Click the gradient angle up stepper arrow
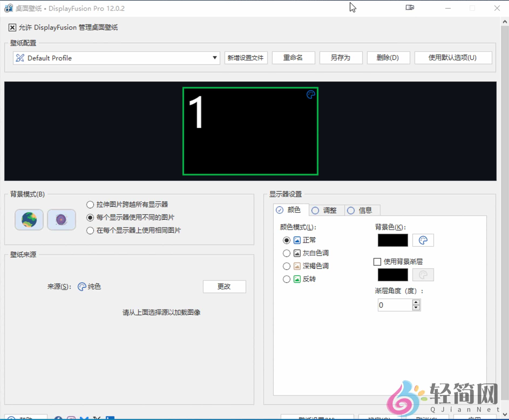 416,302
